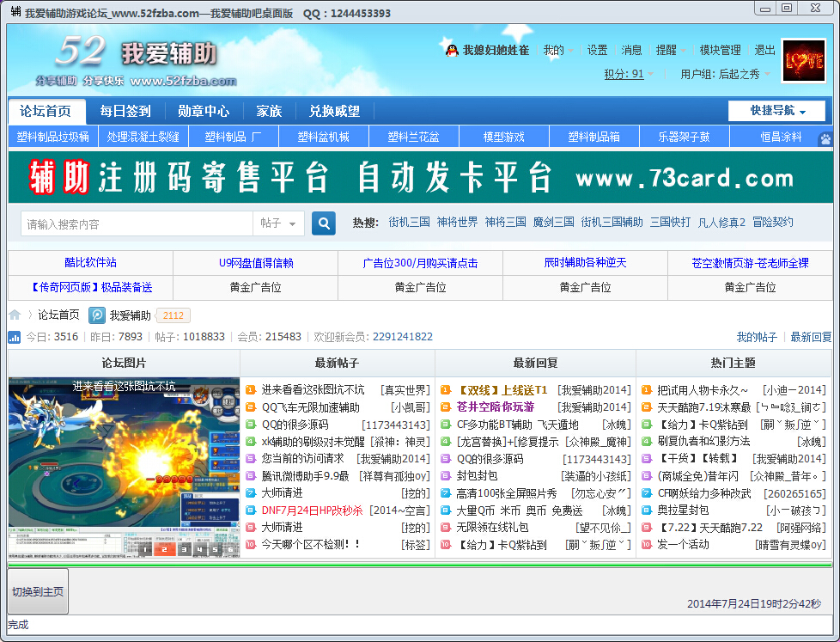Image resolution: width=840 pixels, height=642 pixels.
Task: Click 退出 to log out
Action: [765, 51]
